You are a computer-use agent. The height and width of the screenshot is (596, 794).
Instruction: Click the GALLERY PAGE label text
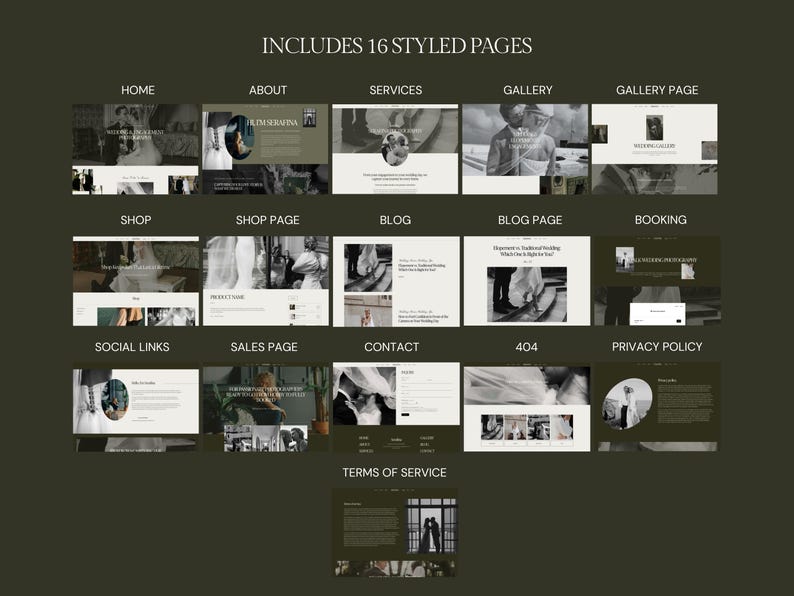[657, 90]
